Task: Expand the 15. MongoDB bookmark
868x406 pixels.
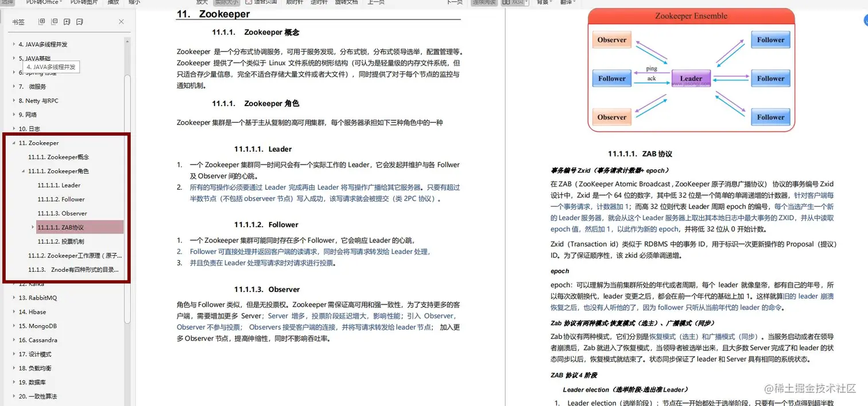Action: (x=14, y=326)
